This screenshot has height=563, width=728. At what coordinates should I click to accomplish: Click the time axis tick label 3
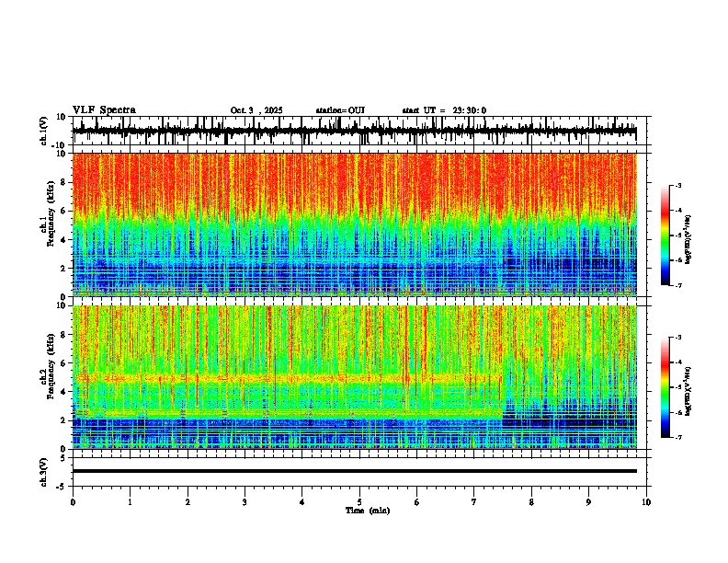tap(245, 502)
